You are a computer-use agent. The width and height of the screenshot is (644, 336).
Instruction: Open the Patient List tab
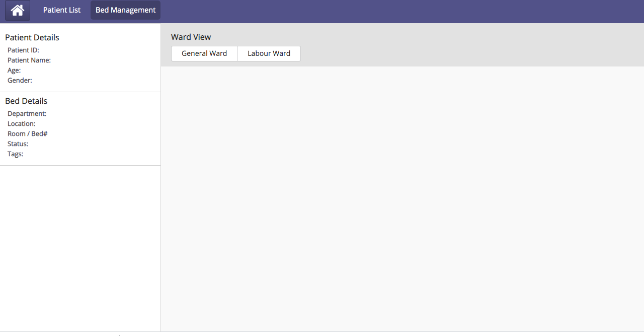point(62,10)
